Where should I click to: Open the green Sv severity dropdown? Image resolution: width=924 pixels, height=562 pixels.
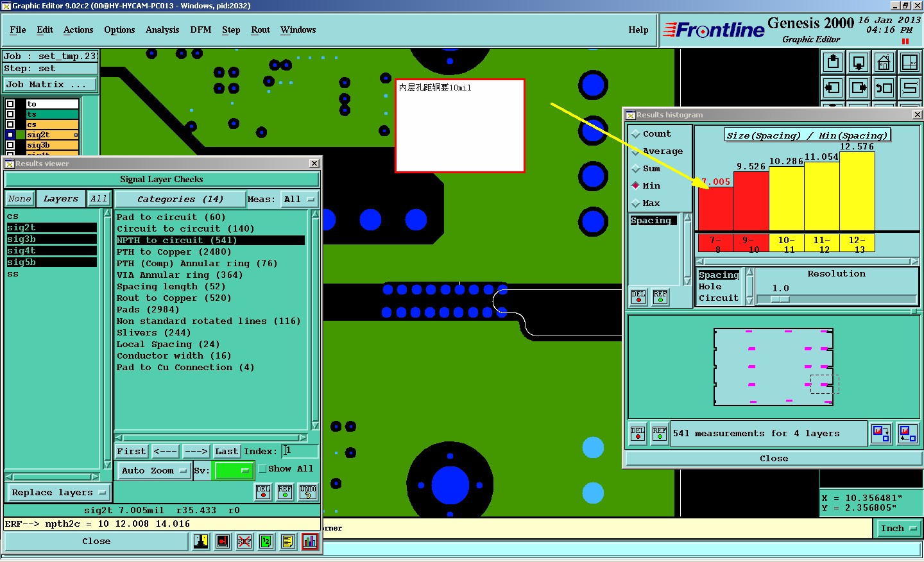(232, 471)
